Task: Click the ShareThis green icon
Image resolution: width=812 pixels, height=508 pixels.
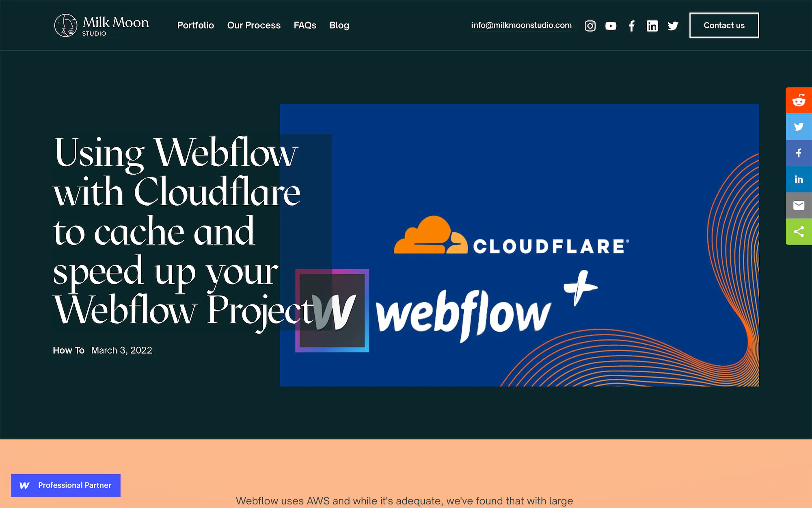Action: point(799,231)
